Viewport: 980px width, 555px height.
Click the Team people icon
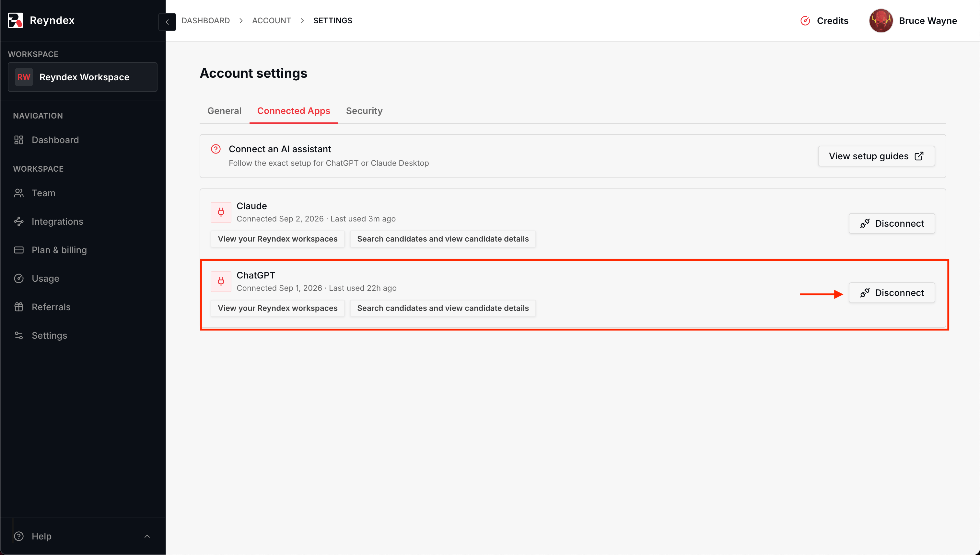[x=19, y=193]
